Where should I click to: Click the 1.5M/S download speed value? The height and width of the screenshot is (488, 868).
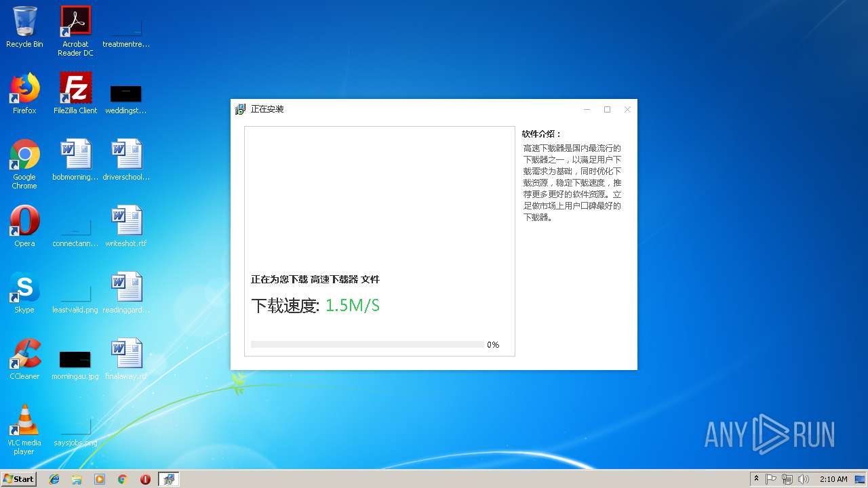click(x=353, y=306)
